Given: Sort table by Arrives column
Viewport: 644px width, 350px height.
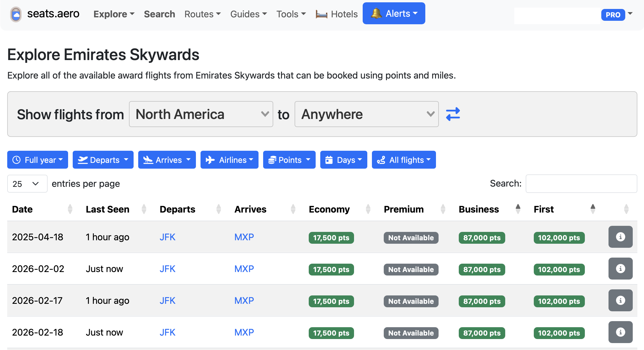Looking at the screenshot, I should [x=293, y=209].
